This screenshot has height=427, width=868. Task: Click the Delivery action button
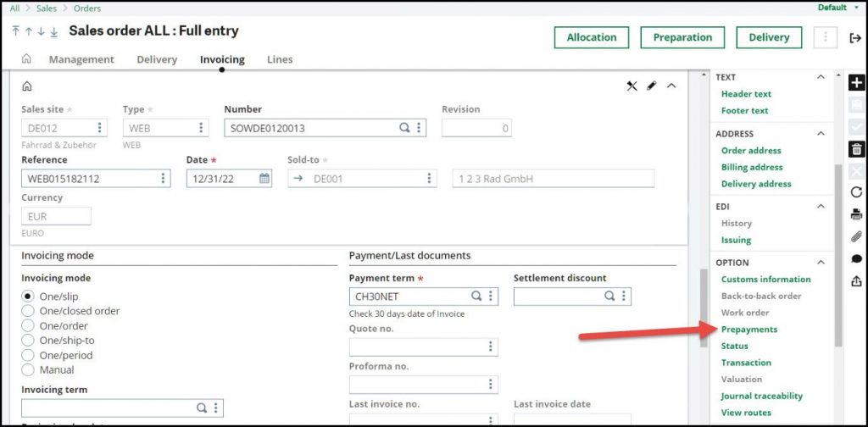pyautogui.click(x=769, y=37)
